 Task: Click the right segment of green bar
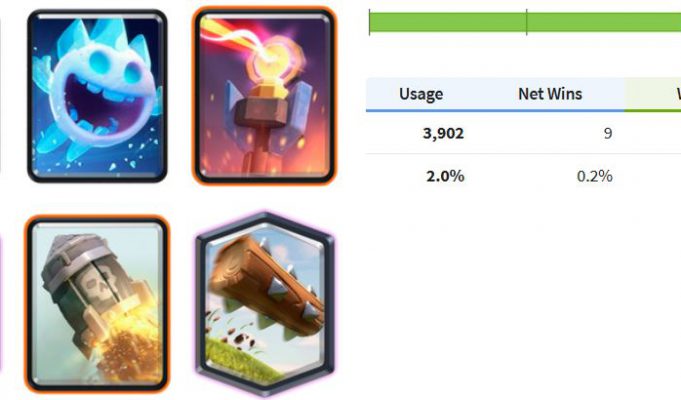[604, 22]
